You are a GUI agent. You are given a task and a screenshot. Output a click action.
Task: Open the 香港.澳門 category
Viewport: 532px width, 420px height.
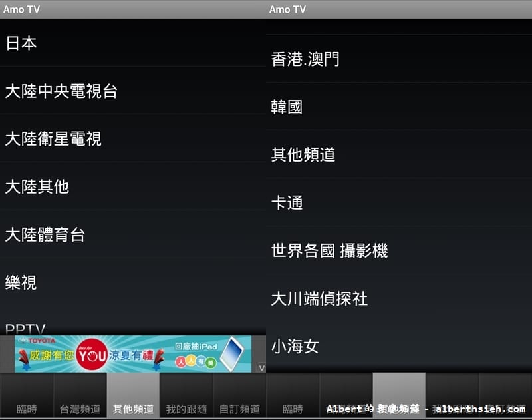(399, 59)
